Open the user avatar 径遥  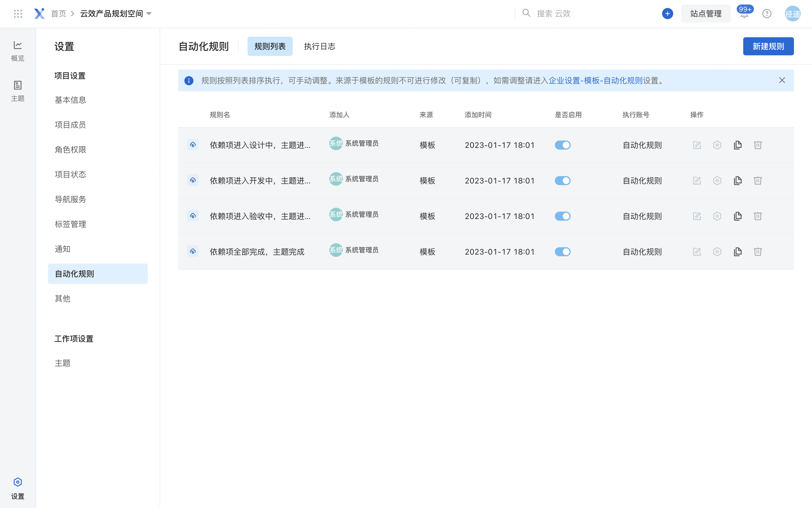[x=793, y=14]
